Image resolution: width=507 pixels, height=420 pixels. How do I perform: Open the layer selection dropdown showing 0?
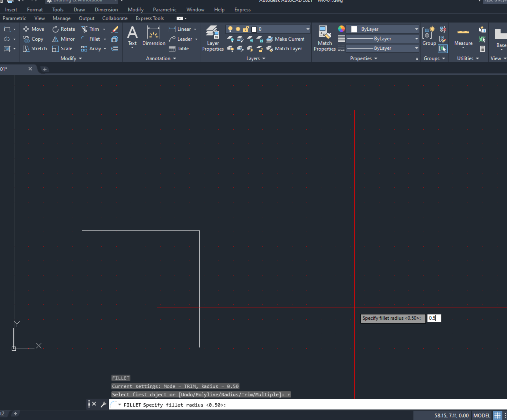pyautogui.click(x=307, y=29)
